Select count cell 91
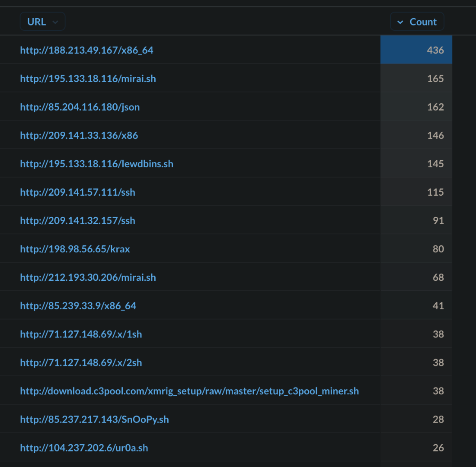The width and height of the screenshot is (476, 467). pyautogui.click(x=416, y=220)
